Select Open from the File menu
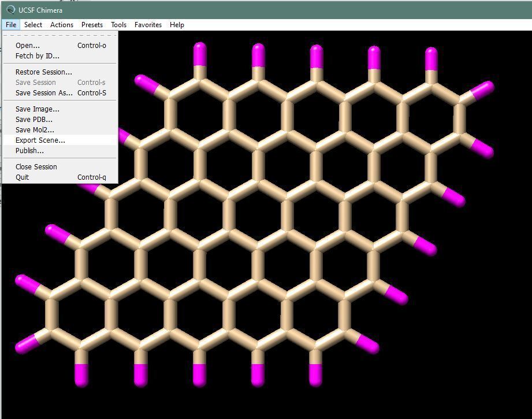 coord(27,45)
